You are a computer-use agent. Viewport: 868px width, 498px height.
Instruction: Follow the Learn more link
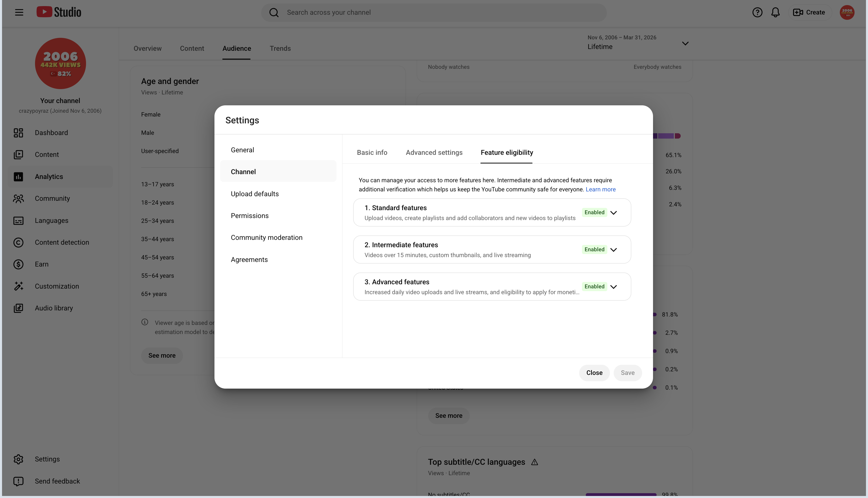600,190
